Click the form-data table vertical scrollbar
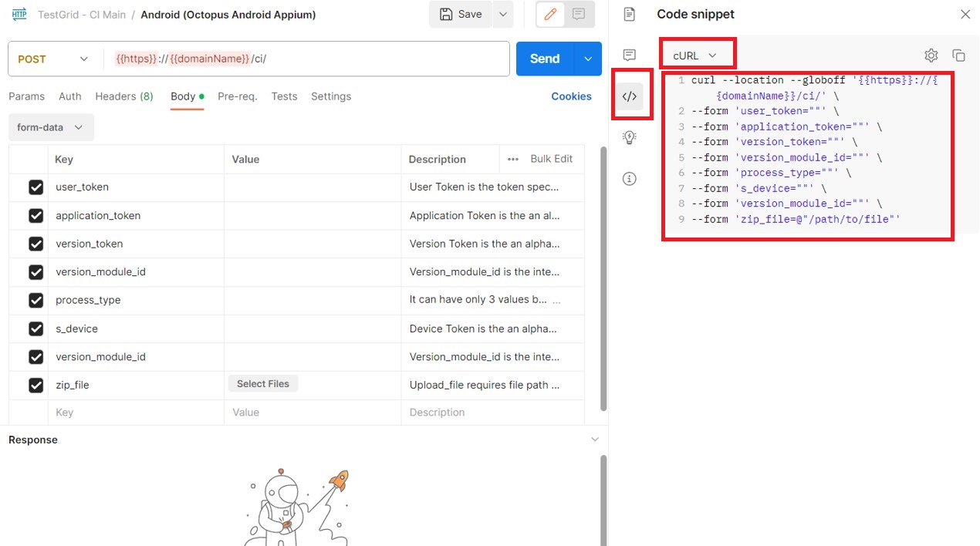 point(604,279)
